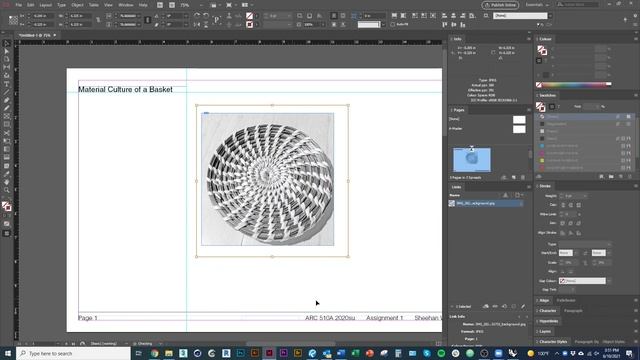
Task: Switch to the Paragraph tab
Action: point(573,311)
